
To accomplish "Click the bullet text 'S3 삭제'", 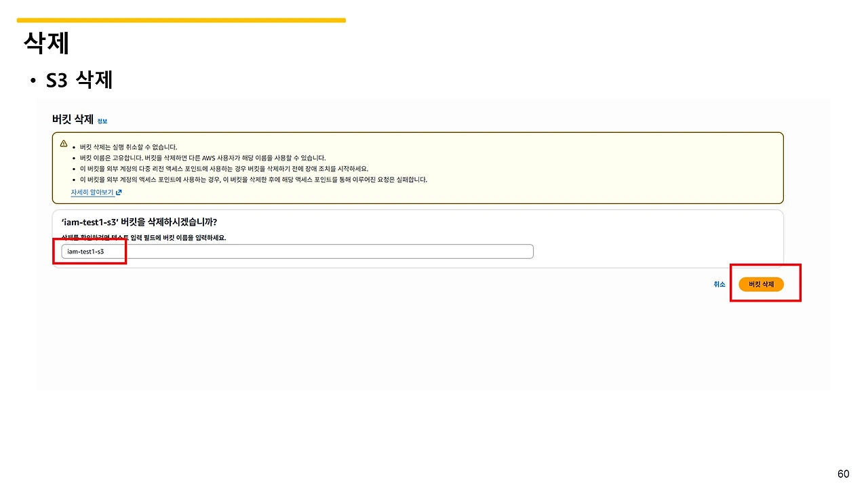I will click(x=79, y=80).
